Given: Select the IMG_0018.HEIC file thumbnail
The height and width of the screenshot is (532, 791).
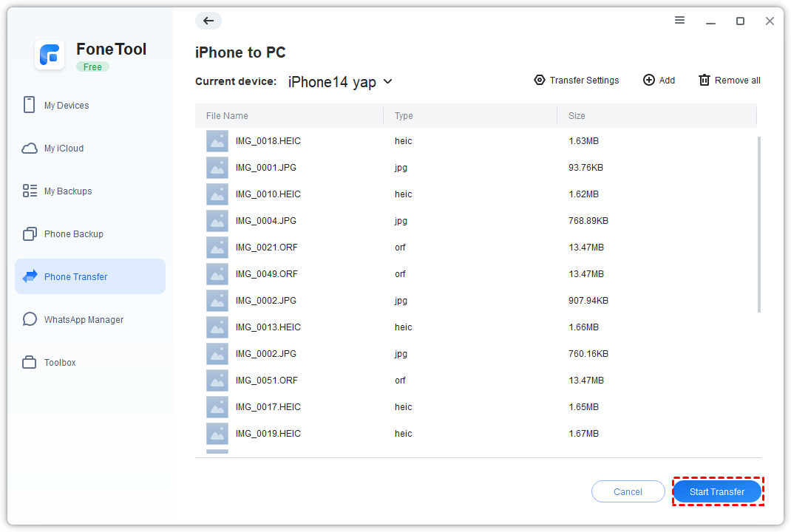Looking at the screenshot, I should [x=217, y=141].
